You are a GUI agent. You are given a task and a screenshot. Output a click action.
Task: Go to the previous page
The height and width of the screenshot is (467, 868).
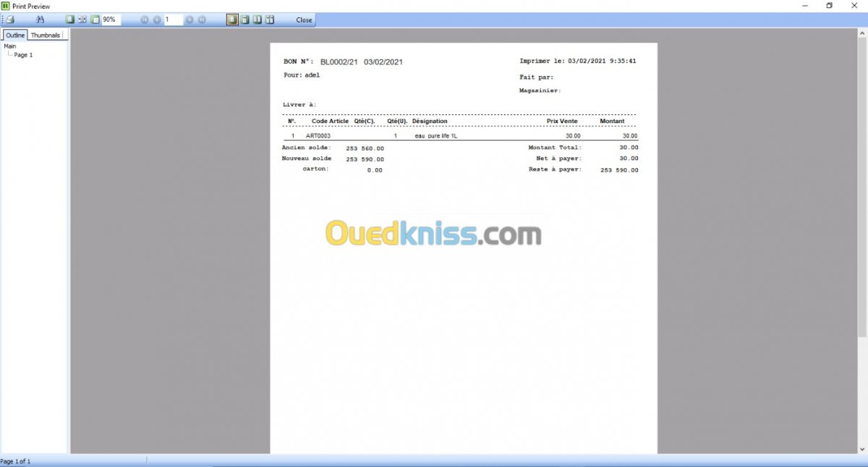pyautogui.click(x=157, y=20)
